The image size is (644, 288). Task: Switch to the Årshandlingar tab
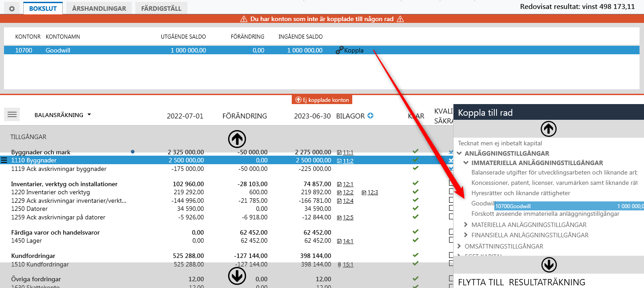pos(99,8)
